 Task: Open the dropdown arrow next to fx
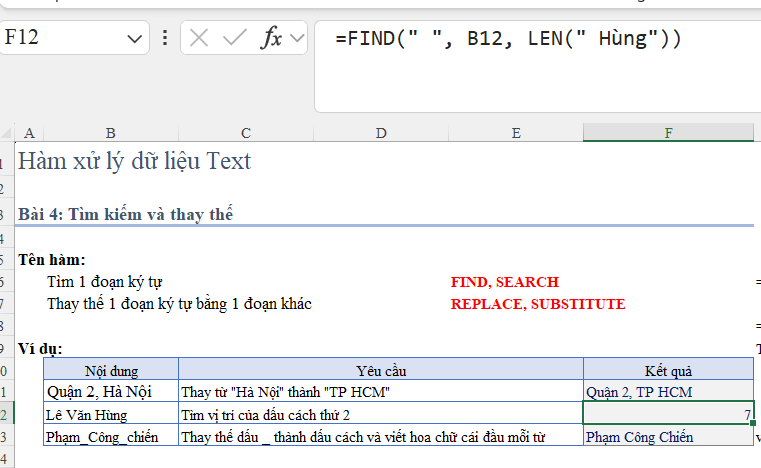pos(297,39)
